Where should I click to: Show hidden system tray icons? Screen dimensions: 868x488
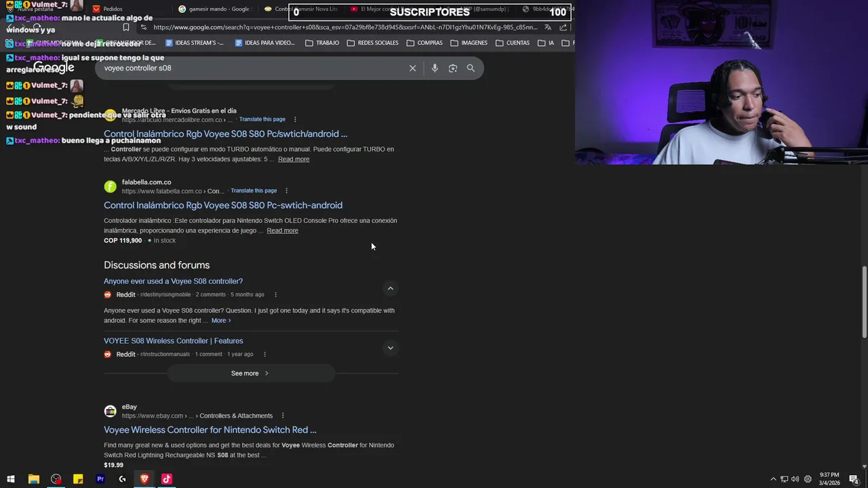[x=773, y=479]
